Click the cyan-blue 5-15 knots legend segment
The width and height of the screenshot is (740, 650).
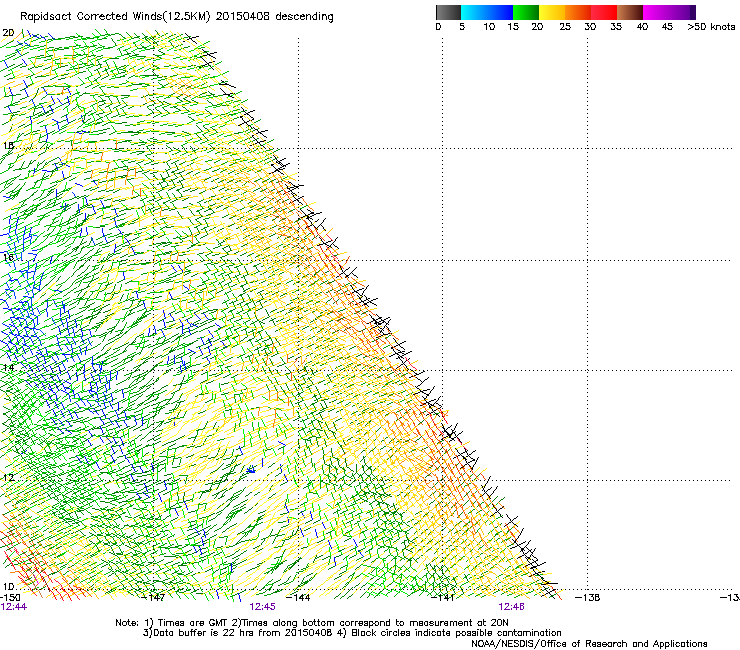[487, 12]
